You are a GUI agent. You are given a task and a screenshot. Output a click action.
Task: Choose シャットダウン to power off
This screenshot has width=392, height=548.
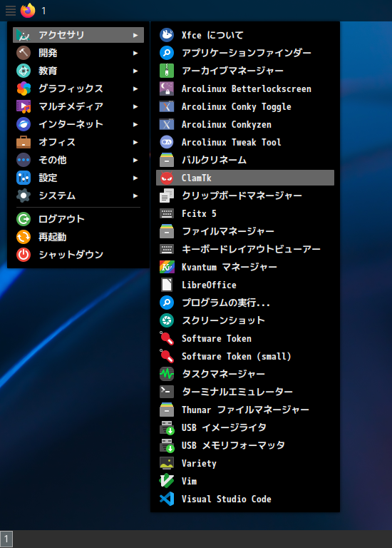coord(78,255)
